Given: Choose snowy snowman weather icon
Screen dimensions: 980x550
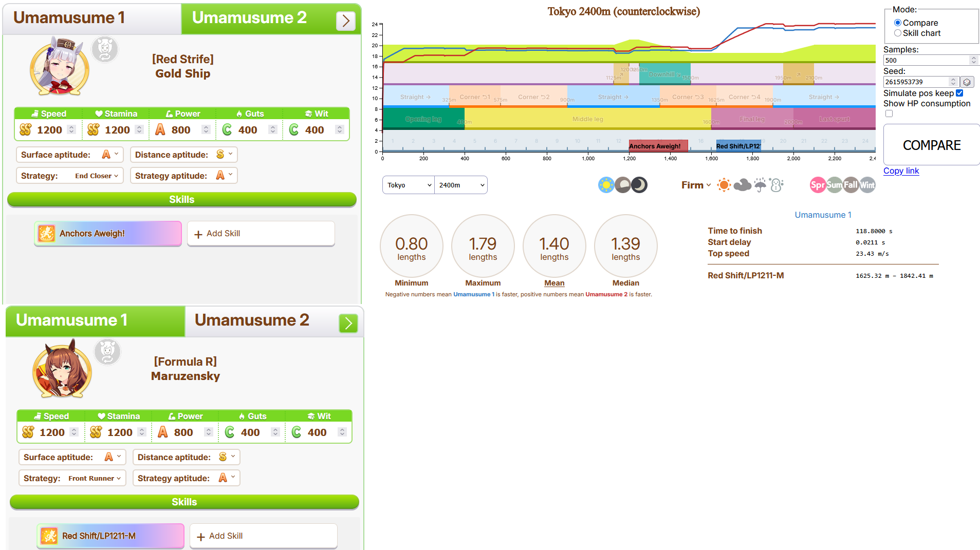Looking at the screenshot, I should (x=776, y=185).
